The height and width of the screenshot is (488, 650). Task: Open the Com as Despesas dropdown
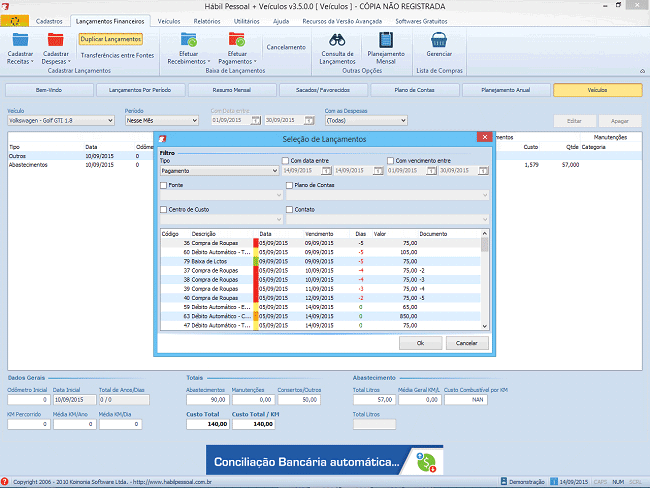coord(366,121)
